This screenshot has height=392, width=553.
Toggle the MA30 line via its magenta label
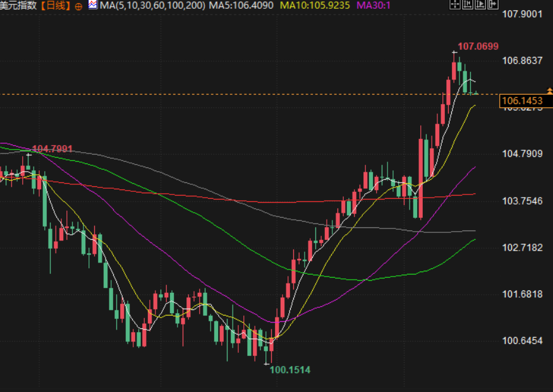tap(374, 6)
